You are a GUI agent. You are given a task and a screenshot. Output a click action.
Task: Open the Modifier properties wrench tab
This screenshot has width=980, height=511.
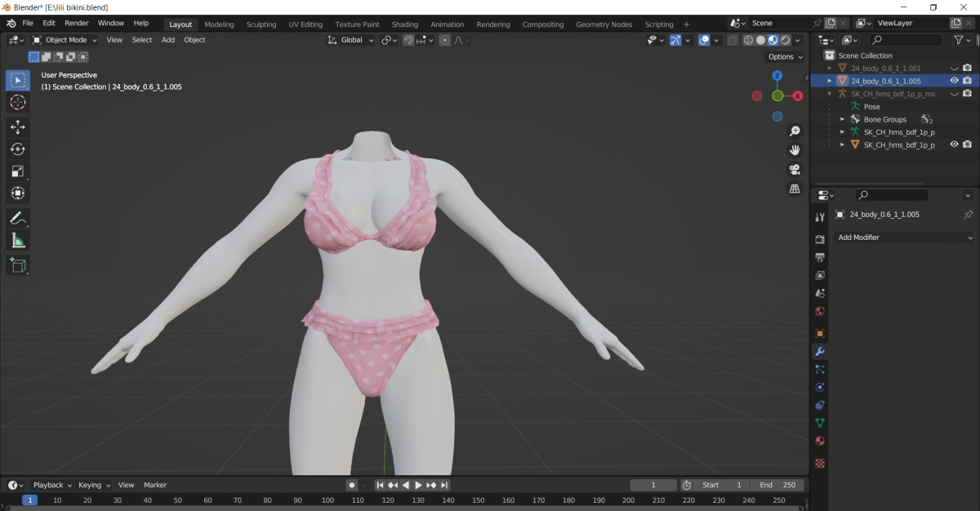pos(820,352)
